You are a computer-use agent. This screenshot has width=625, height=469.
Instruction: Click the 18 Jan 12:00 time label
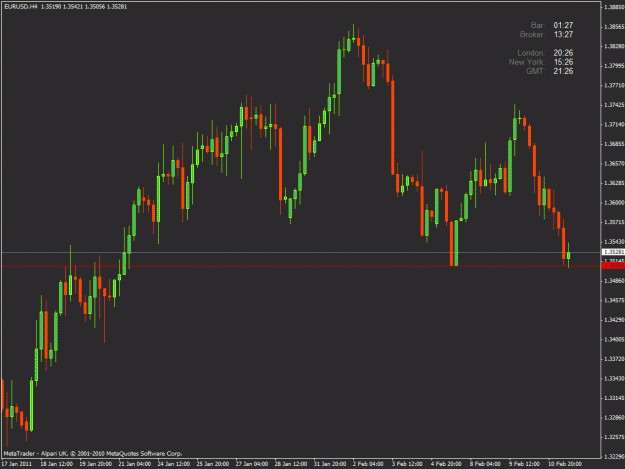pos(56,464)
